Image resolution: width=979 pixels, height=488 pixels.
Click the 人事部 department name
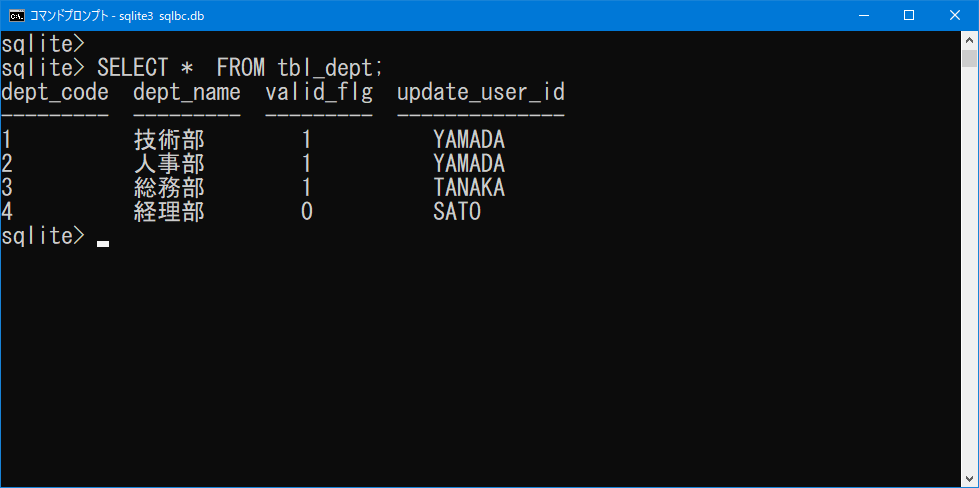pyautogui.click(x=169, y=163)
